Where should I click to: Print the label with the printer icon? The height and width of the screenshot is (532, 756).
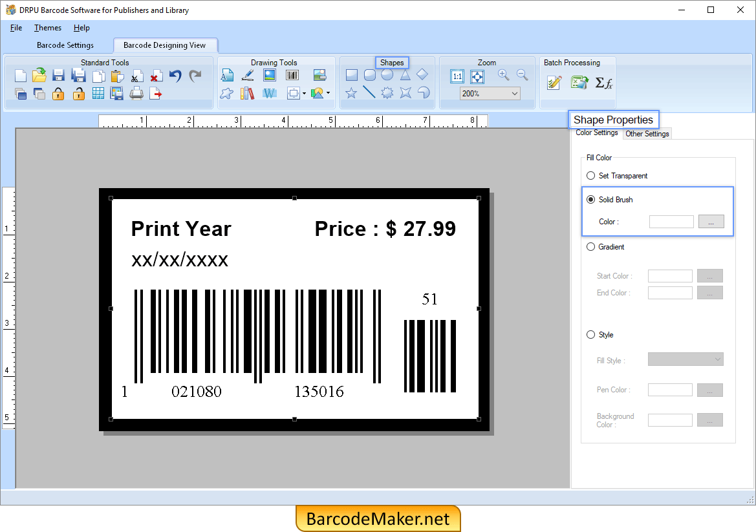(x=136, y=93)
